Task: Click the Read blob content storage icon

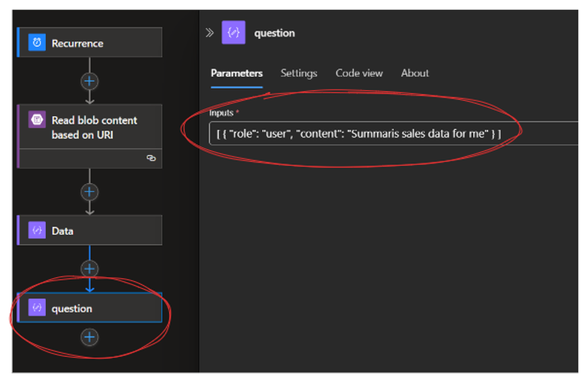Action: 37,120
